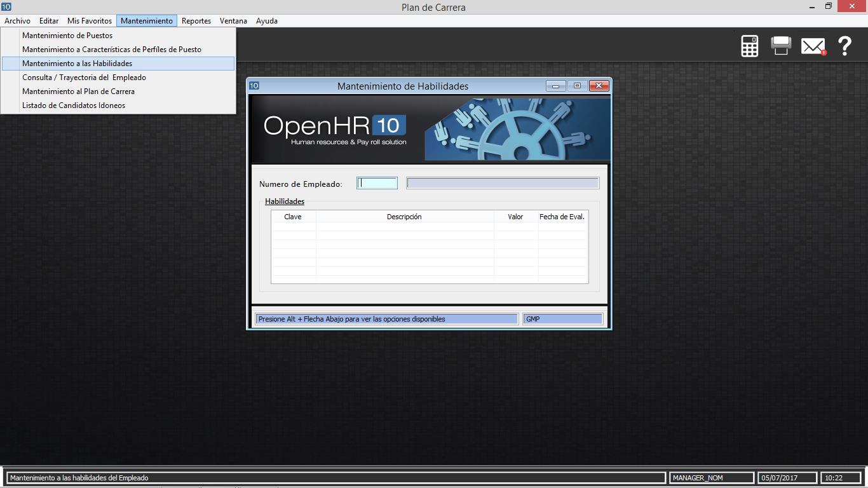Open the calculator icon in toolbar
The image size is (868, 488).
click(x=750, y=46)
